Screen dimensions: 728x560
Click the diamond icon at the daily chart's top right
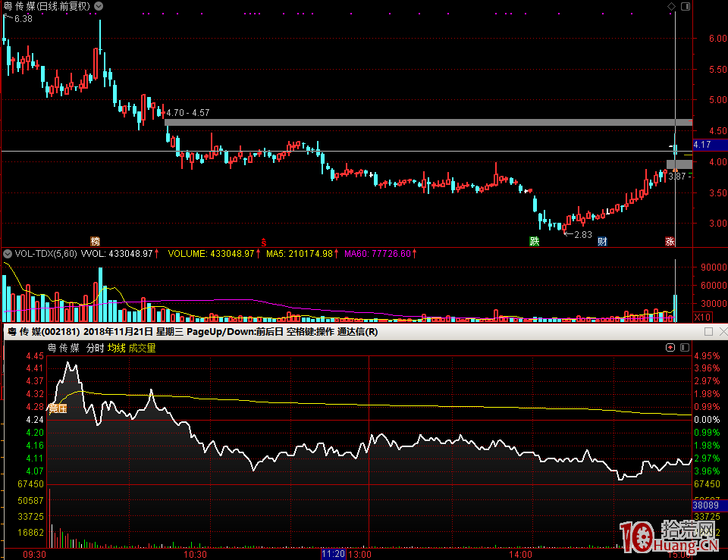click(x=671, y=6)
